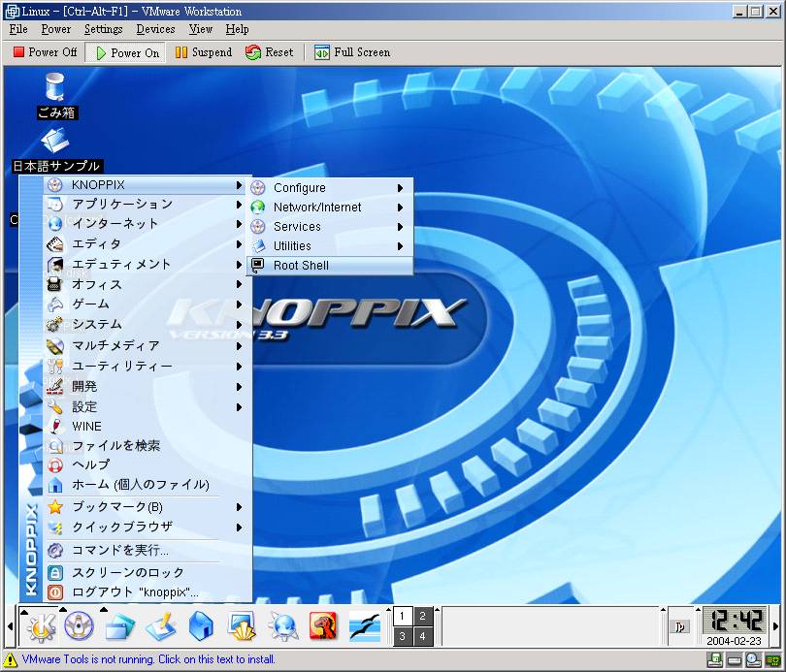Click the VMware Tools install status text

(148, 659)
